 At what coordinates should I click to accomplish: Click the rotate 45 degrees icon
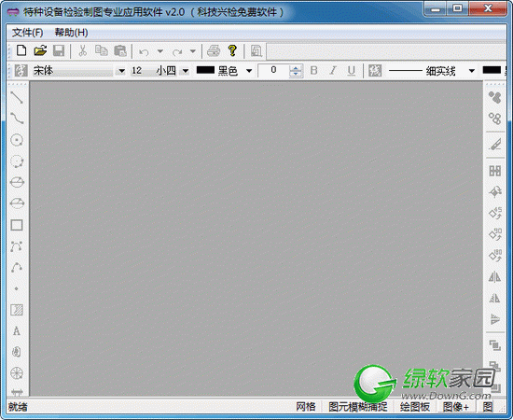coord(495,213)
